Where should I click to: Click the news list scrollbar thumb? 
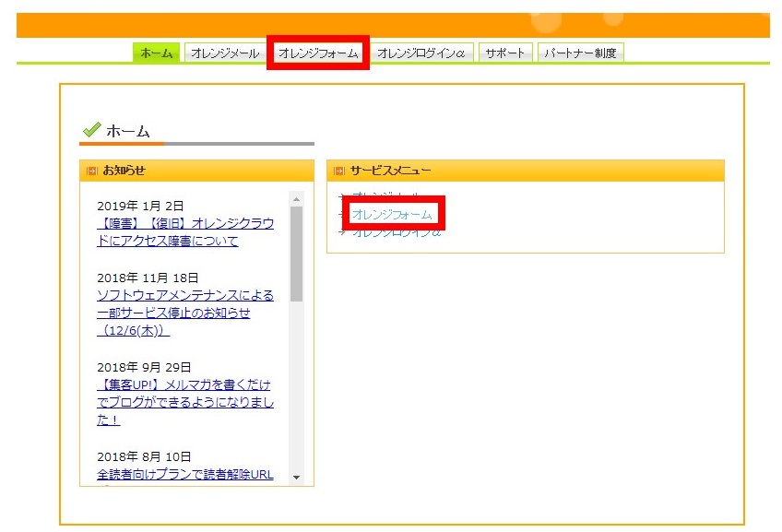coord(296,252)
